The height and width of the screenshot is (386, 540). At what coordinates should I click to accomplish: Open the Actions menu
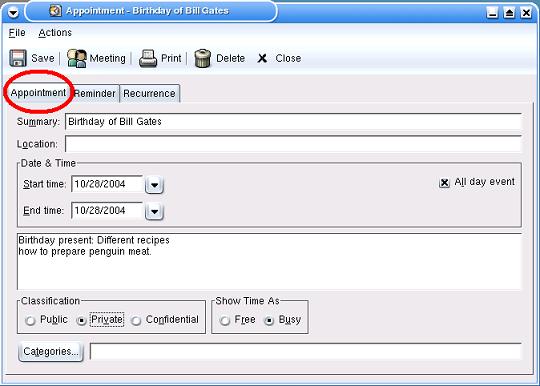55,33
